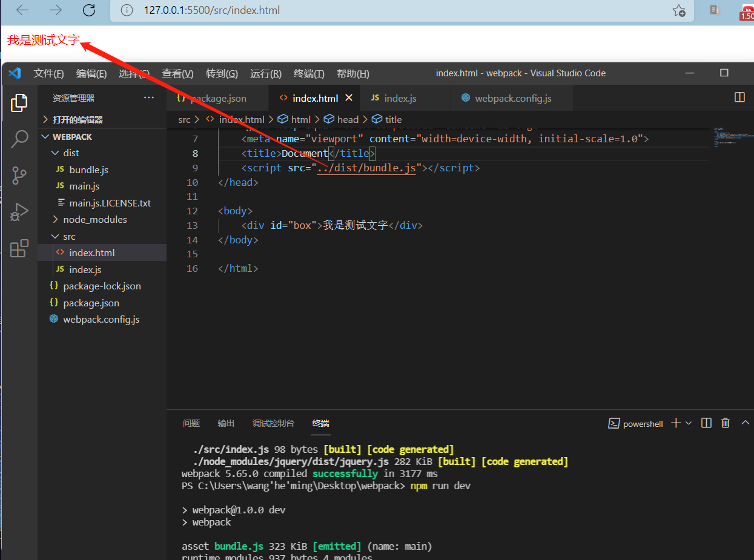Open the 转到(G) menu

point(222,73)
